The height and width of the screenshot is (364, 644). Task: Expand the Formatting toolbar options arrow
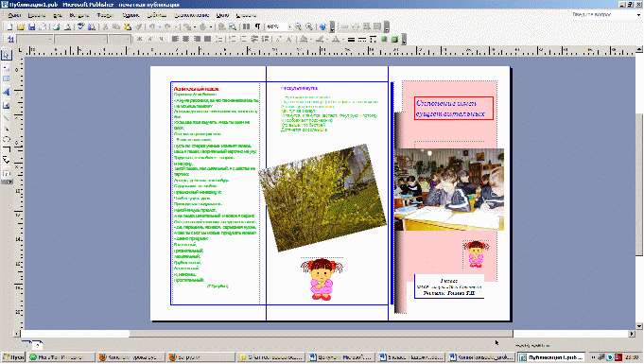click(405, 40)
